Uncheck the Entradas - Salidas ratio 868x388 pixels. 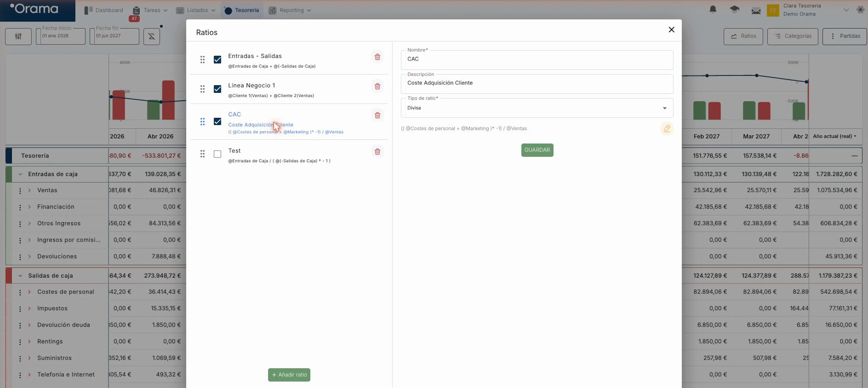tap(217, 60)
